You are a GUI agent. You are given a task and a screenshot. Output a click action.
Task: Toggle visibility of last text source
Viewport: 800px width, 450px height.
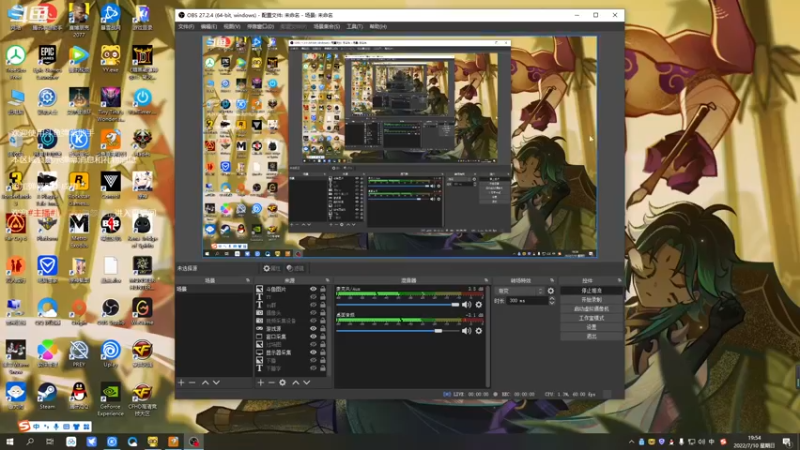point(313,368)
